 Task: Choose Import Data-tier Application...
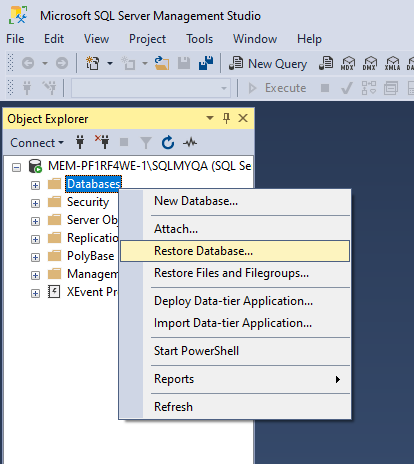click(x=235, y=323)
